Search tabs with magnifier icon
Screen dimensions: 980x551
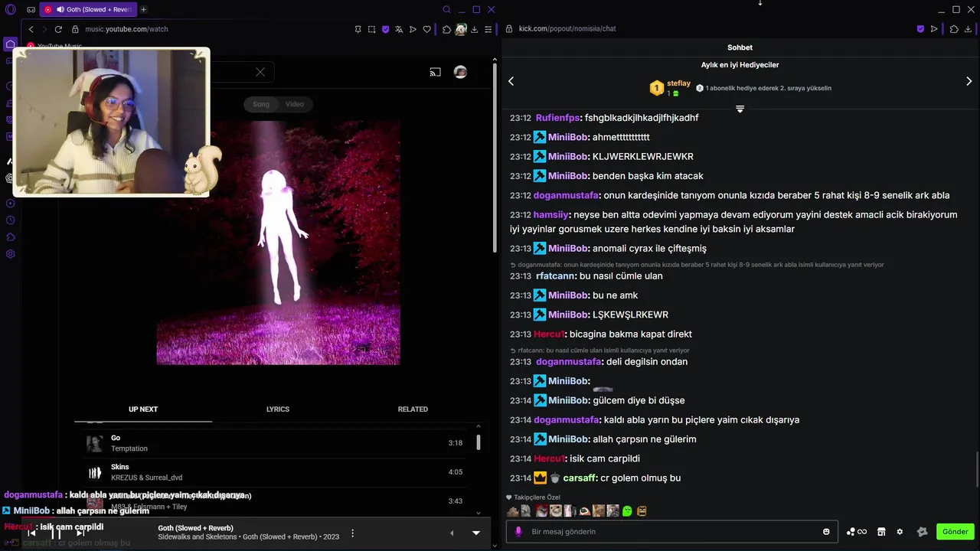tap(447, 9)
